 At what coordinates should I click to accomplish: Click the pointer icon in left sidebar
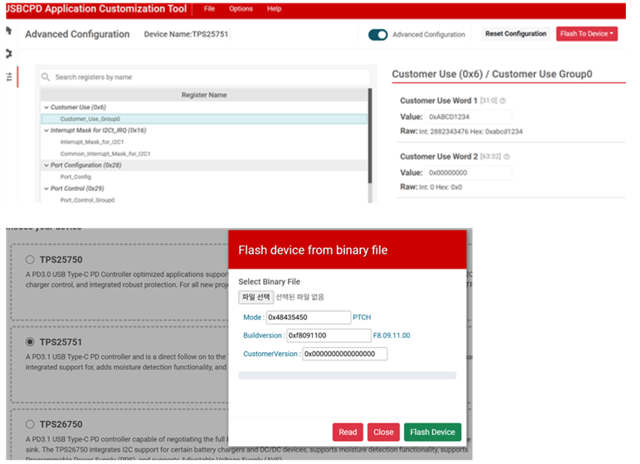click(9, 31)
